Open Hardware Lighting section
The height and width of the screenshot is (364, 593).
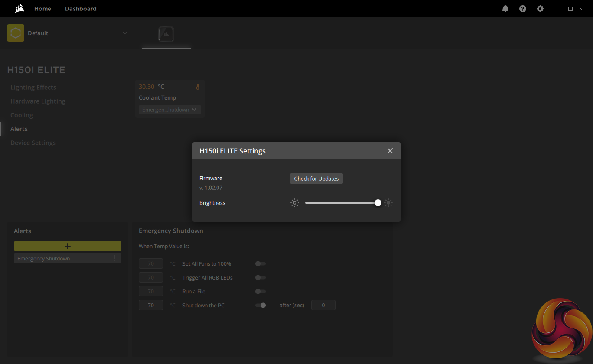(x=38, y=101)
